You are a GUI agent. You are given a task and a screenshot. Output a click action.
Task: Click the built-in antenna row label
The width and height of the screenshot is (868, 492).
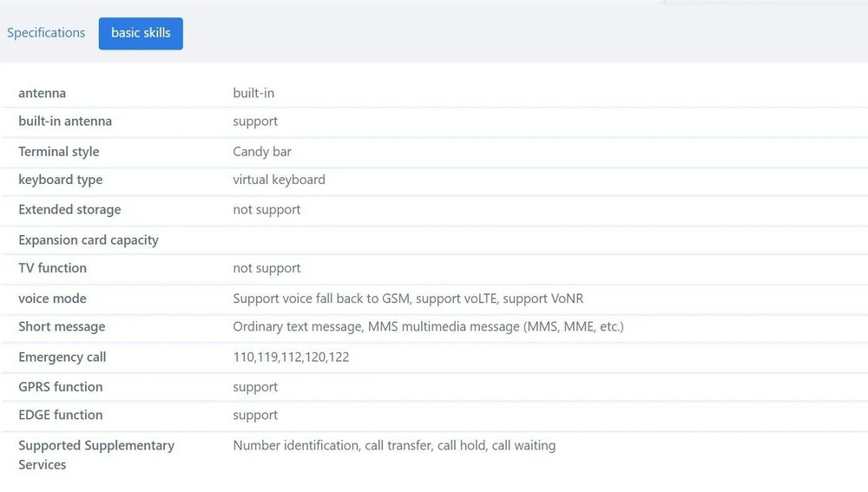(65, 121)
